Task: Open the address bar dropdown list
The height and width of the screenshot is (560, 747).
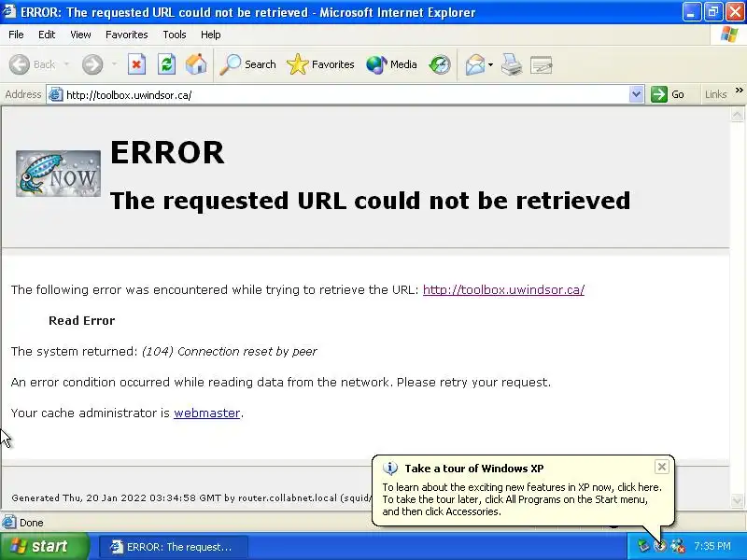Action: coord(636,94)
